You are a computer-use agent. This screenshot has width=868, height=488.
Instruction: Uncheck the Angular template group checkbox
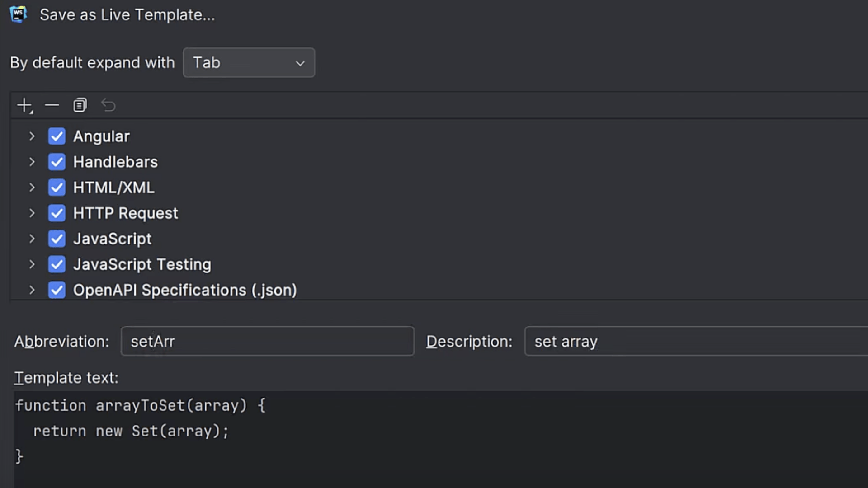tap(57, 136)
